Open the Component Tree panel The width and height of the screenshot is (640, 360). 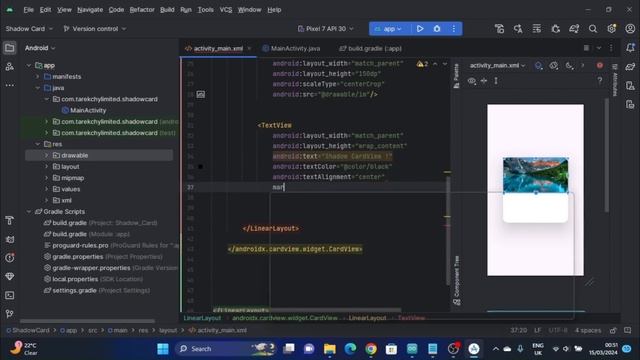(x=456, y=280)
